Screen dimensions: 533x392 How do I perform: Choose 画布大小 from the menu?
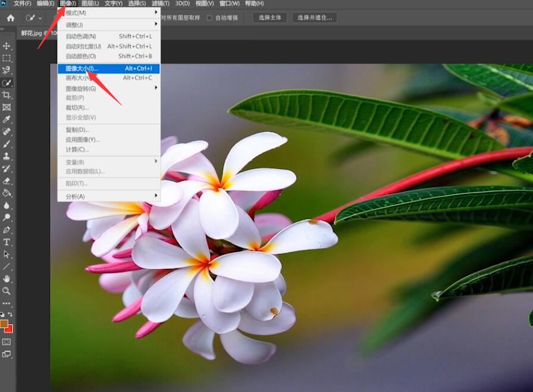click(x=109, y=78)
